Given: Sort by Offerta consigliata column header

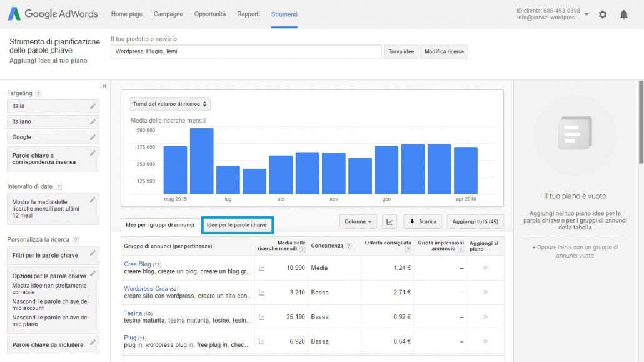Looking at the screenshot, I should 388,243.
